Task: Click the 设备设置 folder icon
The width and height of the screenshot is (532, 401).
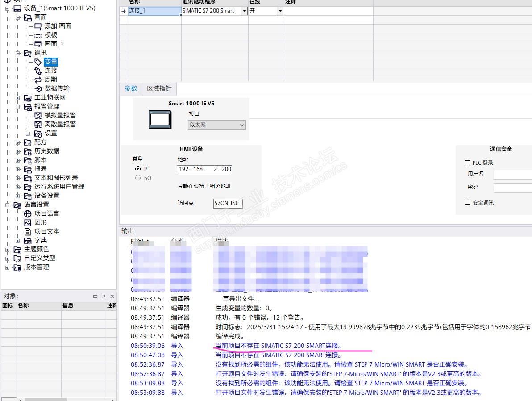Action: (28, 196)
